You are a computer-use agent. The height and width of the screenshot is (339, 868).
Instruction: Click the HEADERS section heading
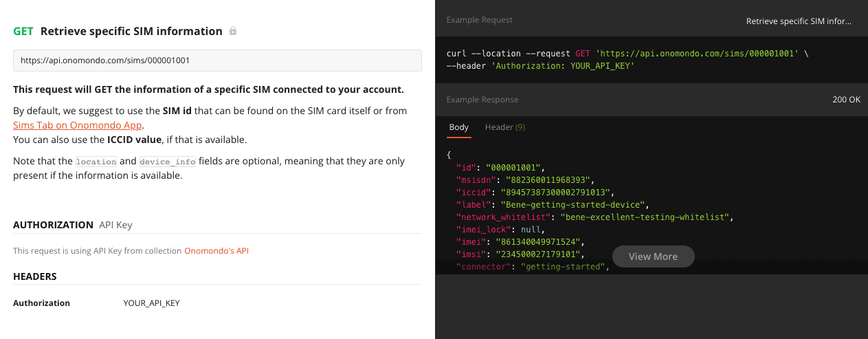[x=35, y=276]
